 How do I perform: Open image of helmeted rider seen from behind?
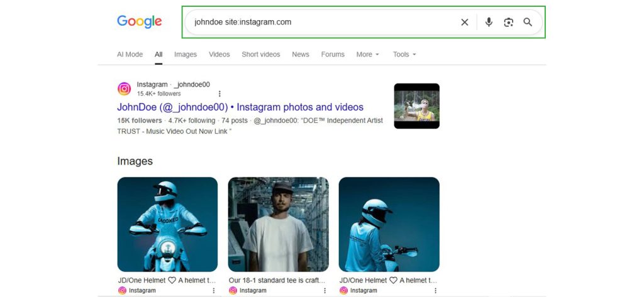pyautogui.click(x=389, y=224)
